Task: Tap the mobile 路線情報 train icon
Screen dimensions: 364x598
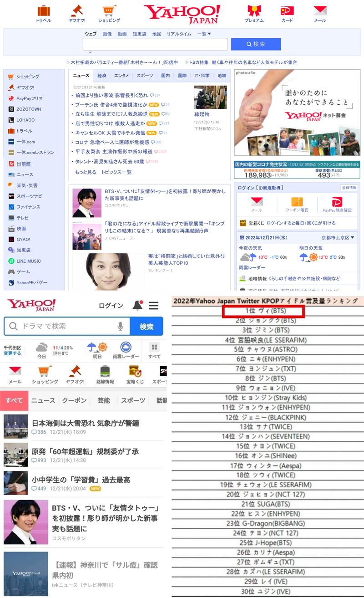Action: [x=105, y=372]
